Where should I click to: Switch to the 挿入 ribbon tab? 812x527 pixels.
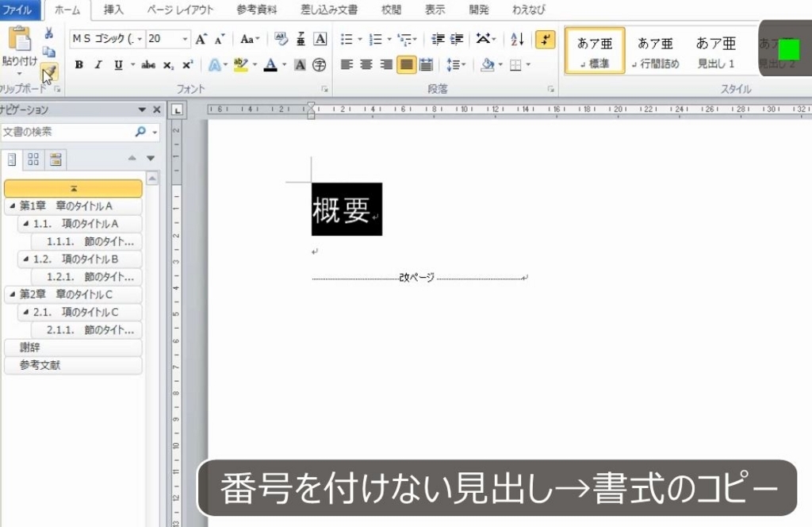113,10
